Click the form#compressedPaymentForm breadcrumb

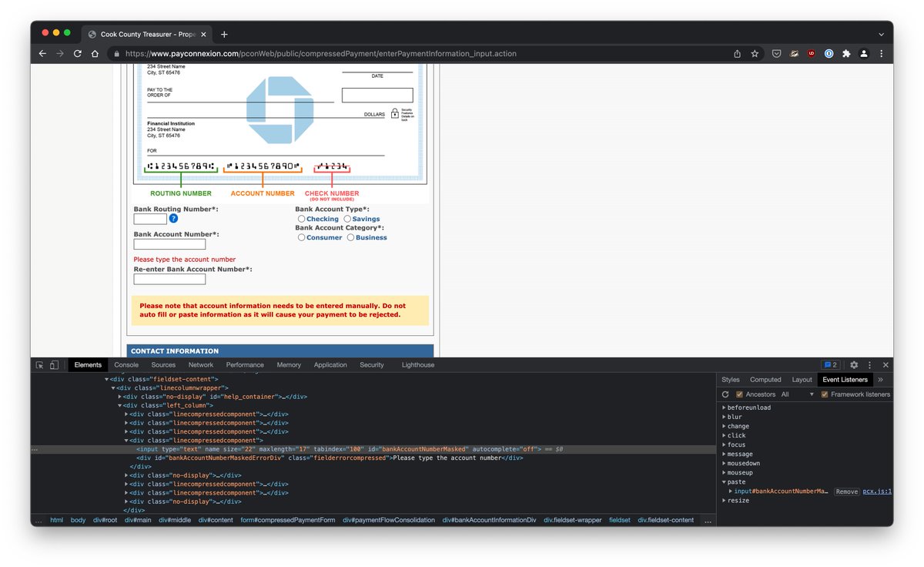pyautogui.click(x=288, y=520)
